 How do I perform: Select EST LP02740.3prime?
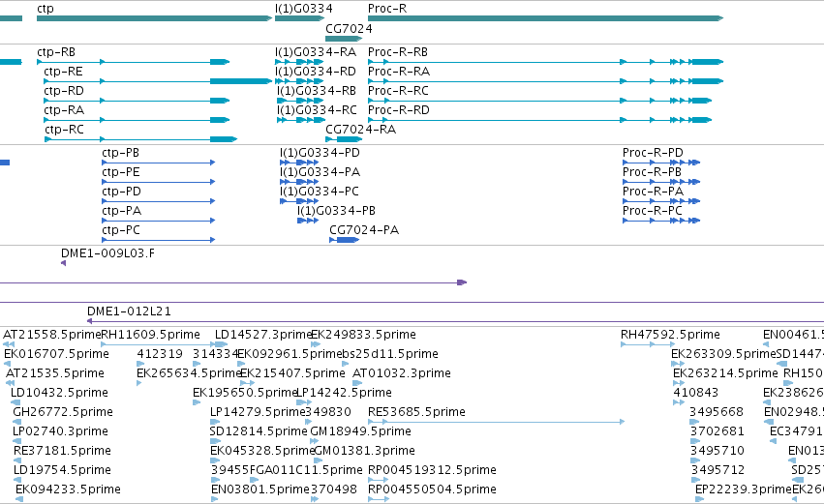[x=60, y=432]
